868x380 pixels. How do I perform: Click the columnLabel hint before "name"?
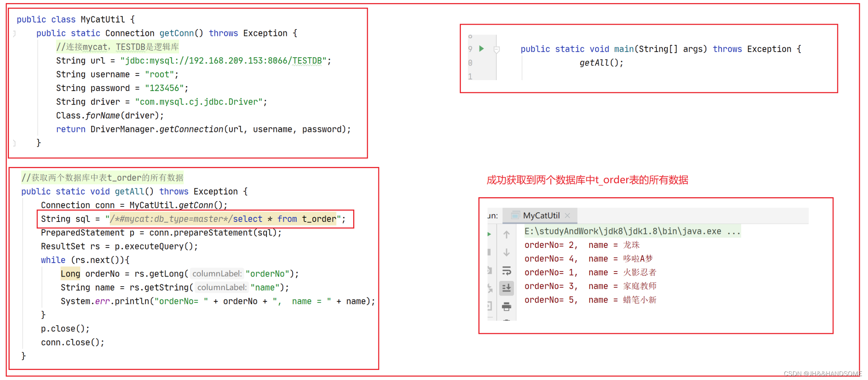pos(222,287)
